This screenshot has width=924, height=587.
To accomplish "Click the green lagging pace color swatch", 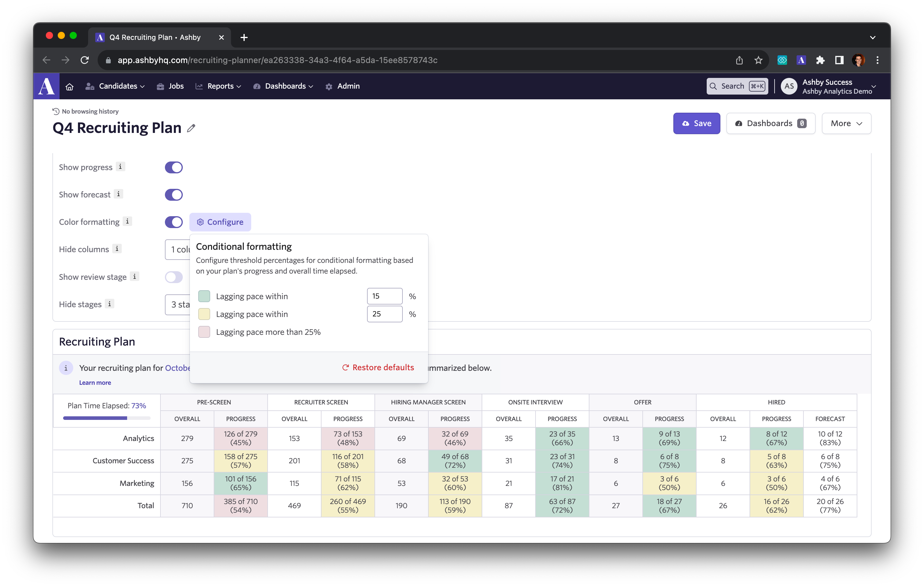I will pyautogui.click(x=204, y=296).
